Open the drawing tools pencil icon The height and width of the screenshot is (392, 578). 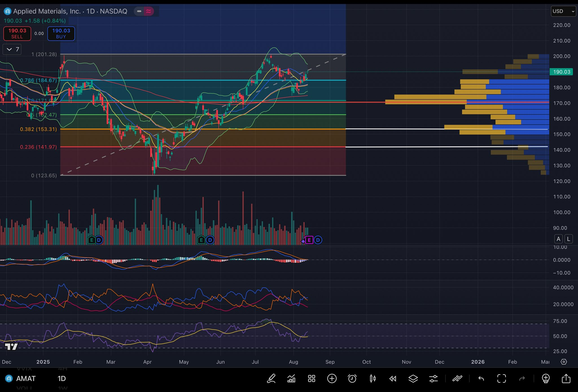(x=271, y=378)
